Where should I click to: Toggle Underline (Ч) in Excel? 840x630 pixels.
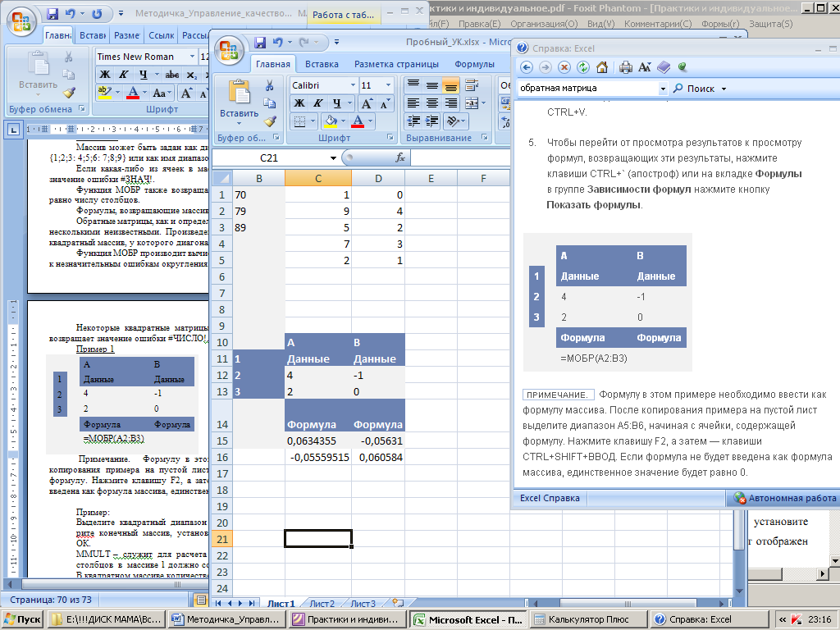pos(336,103)
